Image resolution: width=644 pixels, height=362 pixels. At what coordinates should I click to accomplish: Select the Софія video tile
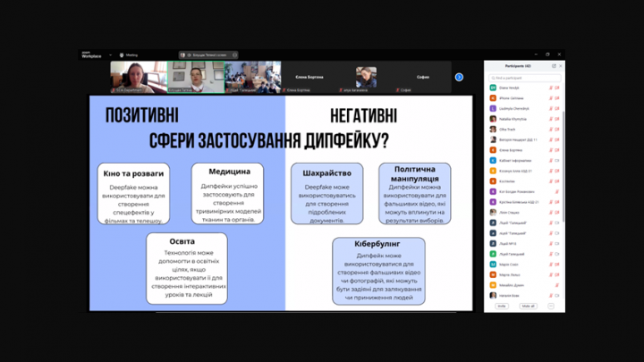(x=423, y=77)
